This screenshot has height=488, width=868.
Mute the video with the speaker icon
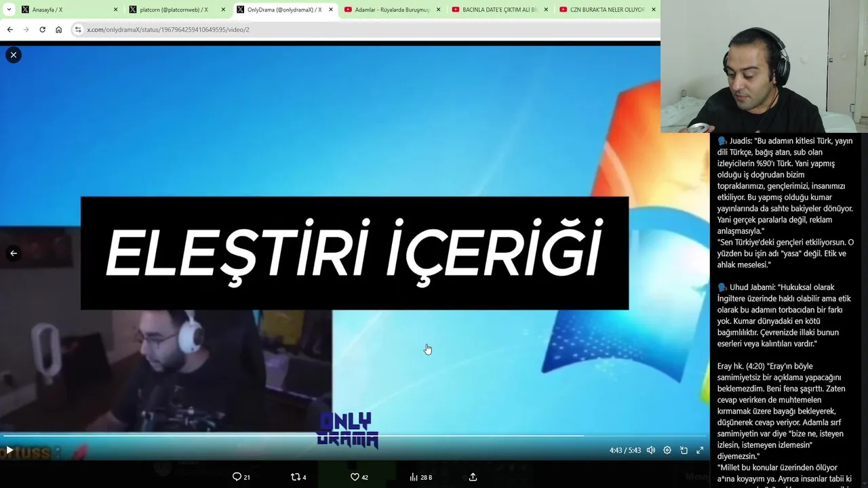coord(651,450)
